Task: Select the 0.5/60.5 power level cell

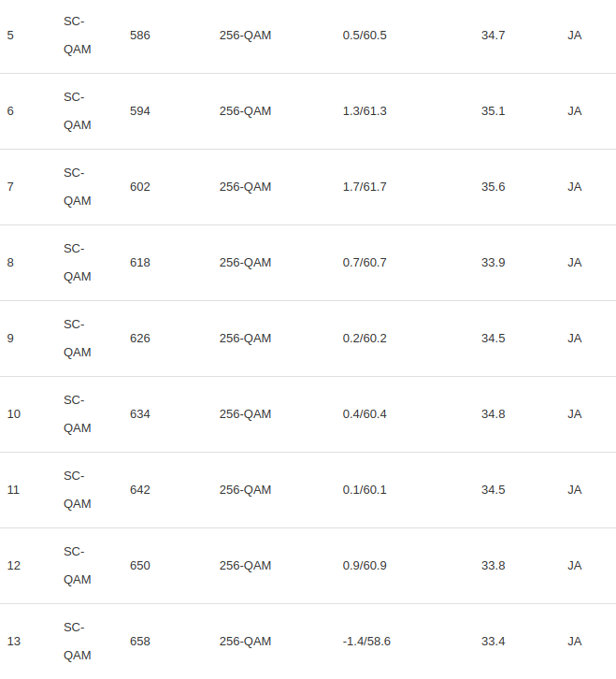Action: pos(365,36)
